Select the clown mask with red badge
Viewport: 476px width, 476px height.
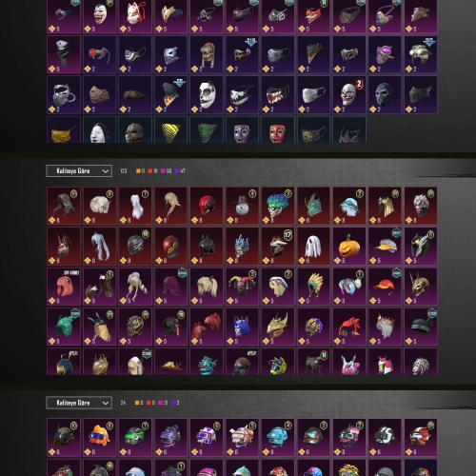tap(349, 94)
